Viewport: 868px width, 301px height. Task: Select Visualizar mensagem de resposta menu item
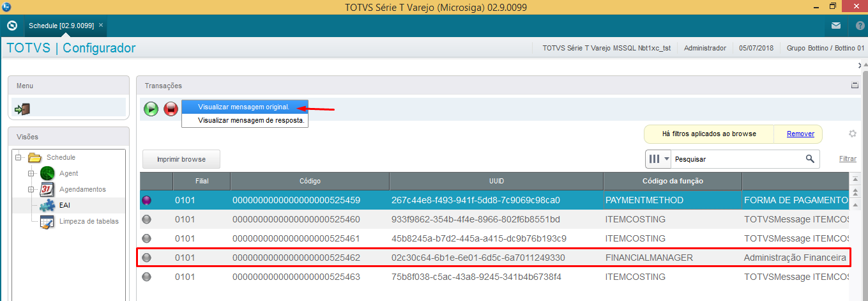pyautogui.click(x=244, y=120)
